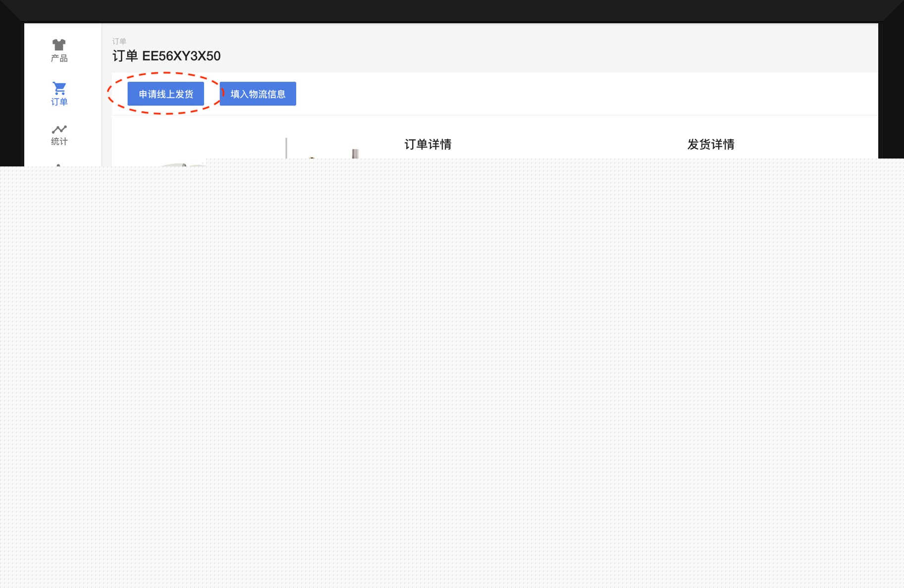Click the 申请线上发货 button
This screenshot has width=904, height=588.
(x=166, y=94)
